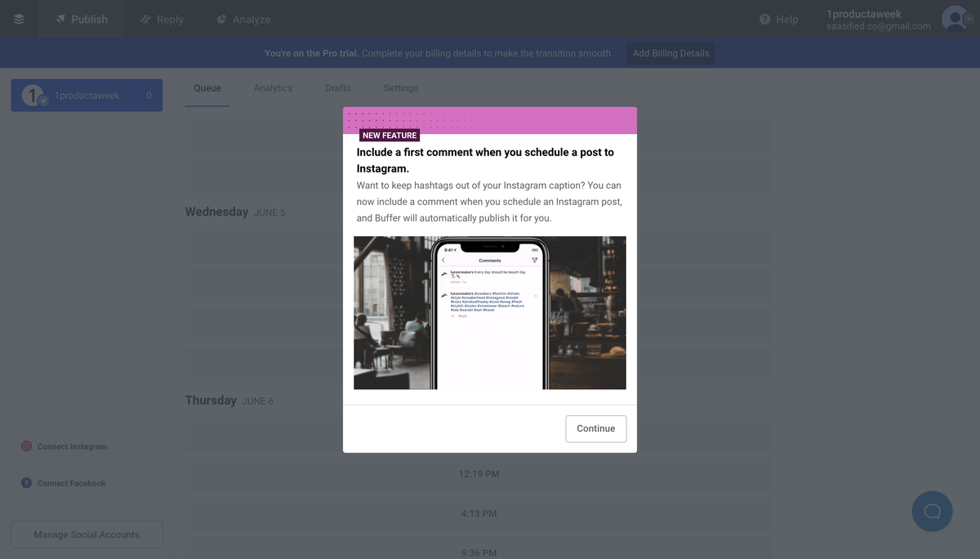This screenshot has height=559, width=980.
Task: Click the Connect Facebook button
Action: pos(87,483)
